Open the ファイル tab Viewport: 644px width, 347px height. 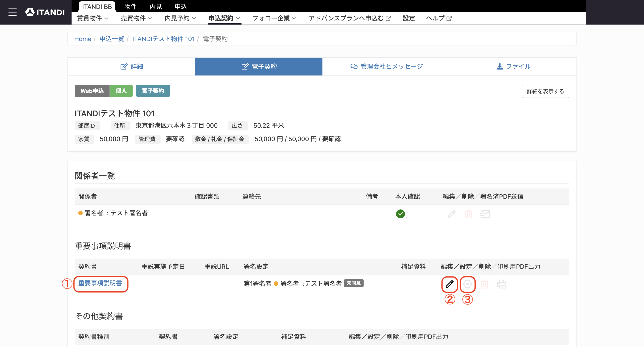point(513,66)
